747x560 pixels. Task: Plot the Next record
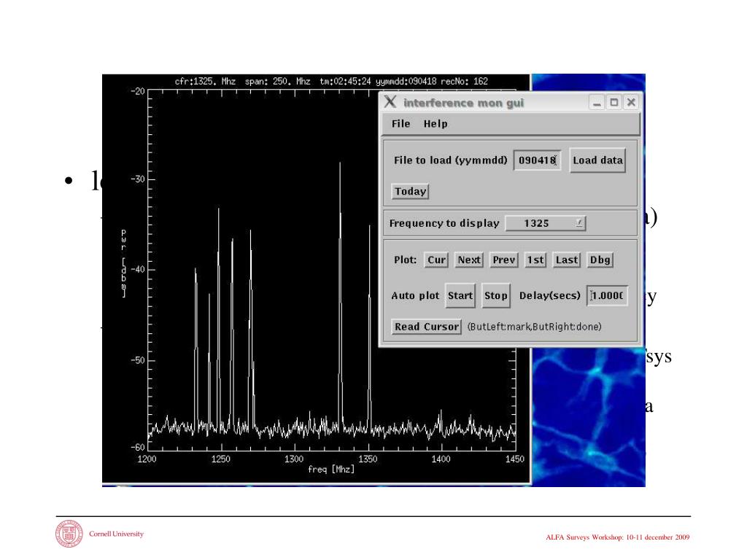(469, 260)
